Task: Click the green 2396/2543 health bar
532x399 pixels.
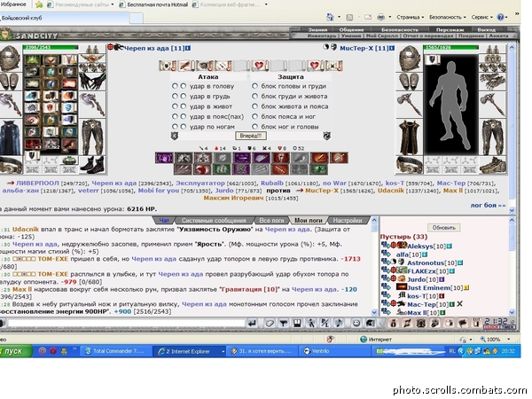Action: pos(51,48)
